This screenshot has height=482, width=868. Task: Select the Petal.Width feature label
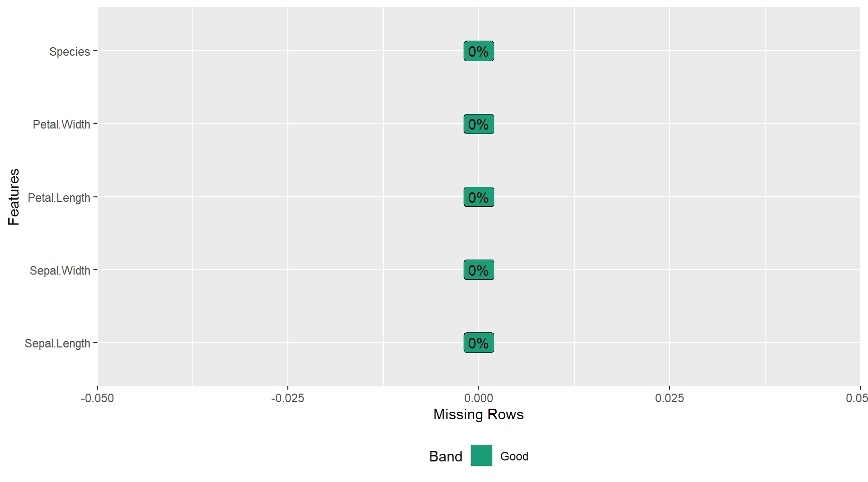pyautogui.click(x=61, y=125)
